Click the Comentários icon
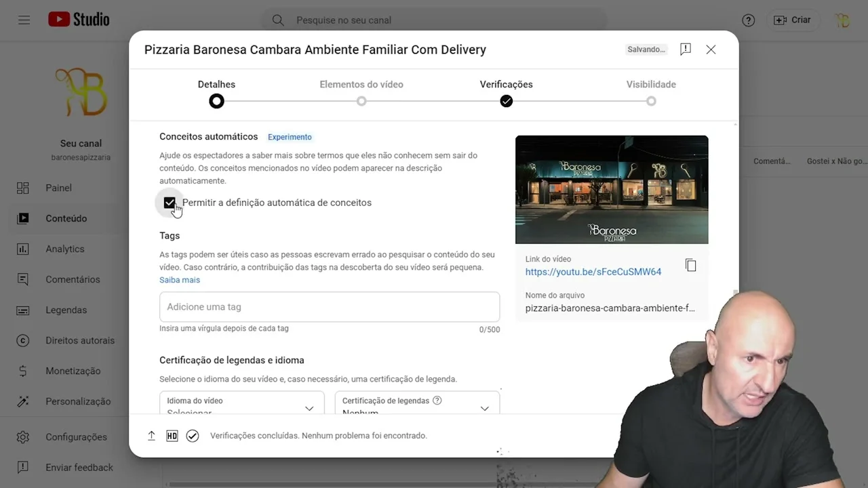Image resolution: width=868 pixels, height=488 pixels. point(23,279)
